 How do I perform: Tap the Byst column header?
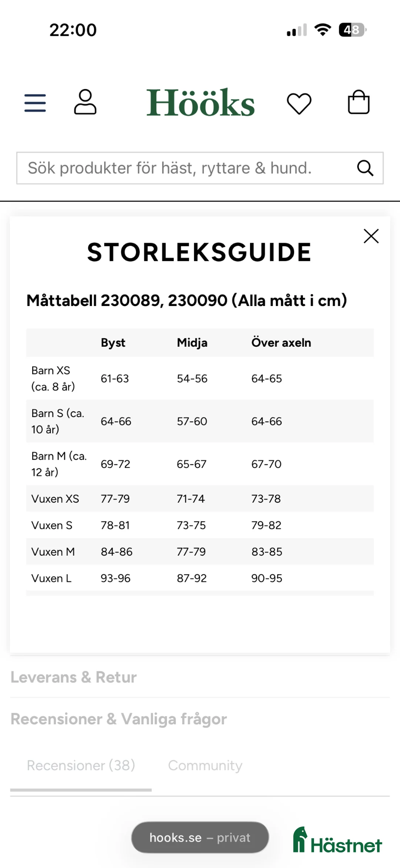(113, 343)
